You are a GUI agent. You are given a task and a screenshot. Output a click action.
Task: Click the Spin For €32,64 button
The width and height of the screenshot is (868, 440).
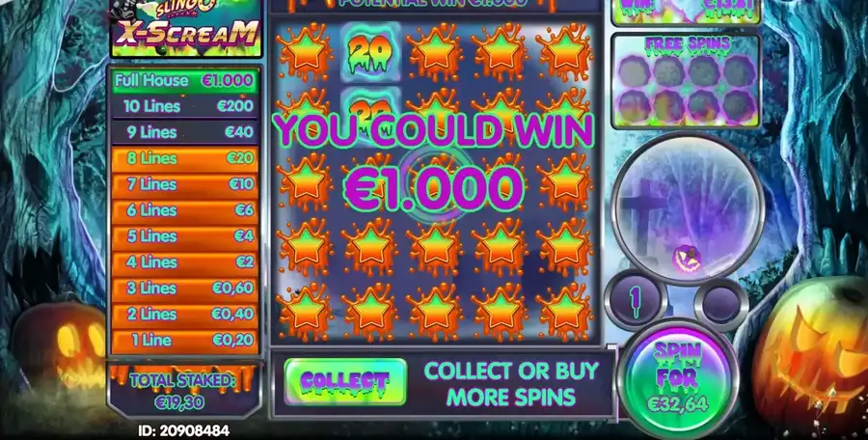(678, 378)
